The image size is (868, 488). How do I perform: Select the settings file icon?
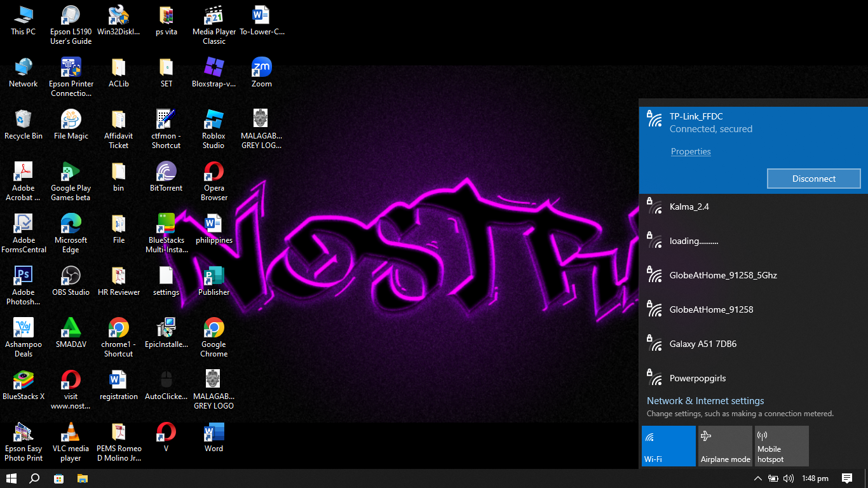pyautogui.click(x=166, y=281)
